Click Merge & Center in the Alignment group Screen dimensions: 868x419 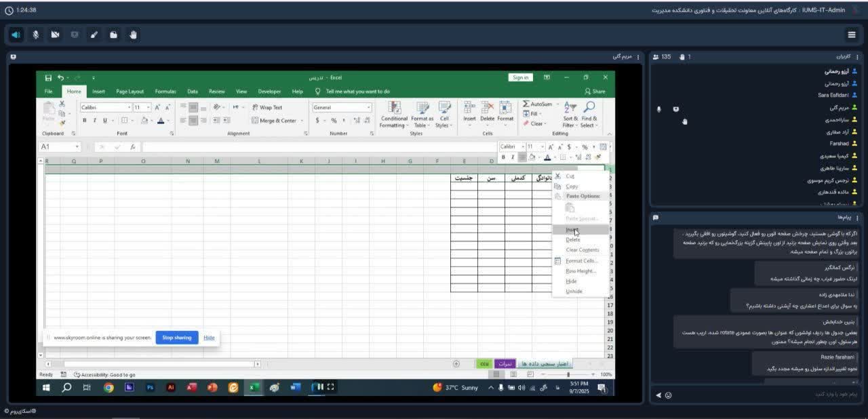[x=274, y=121]
